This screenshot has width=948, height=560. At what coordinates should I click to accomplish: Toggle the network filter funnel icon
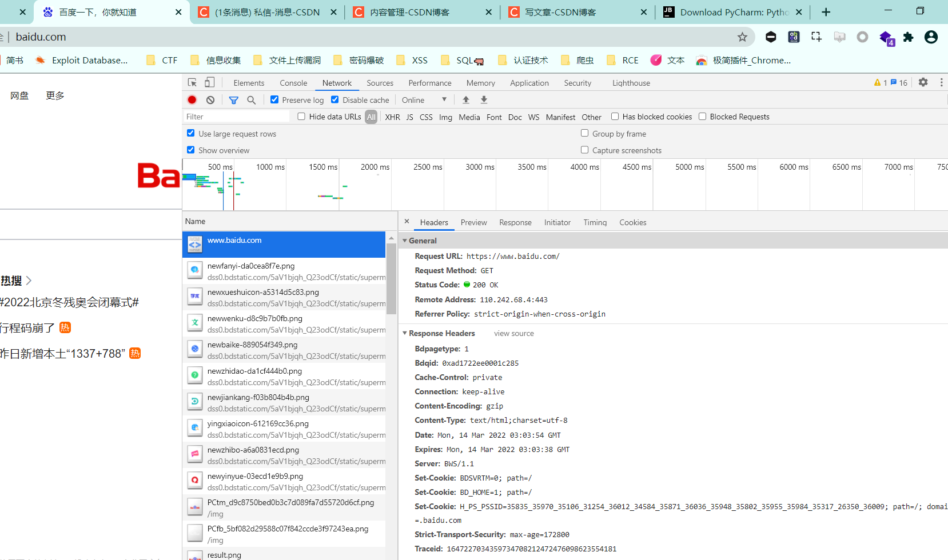pos(233,100)
